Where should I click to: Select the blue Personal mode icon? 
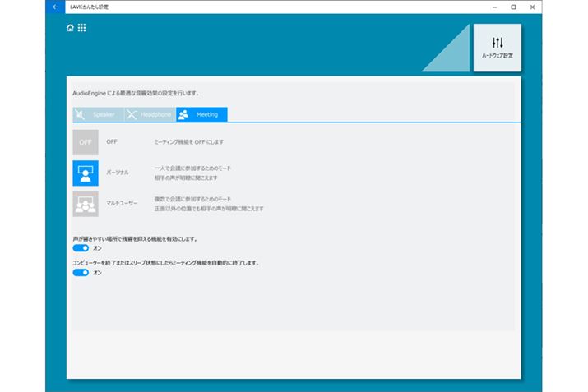pos(86,173)
